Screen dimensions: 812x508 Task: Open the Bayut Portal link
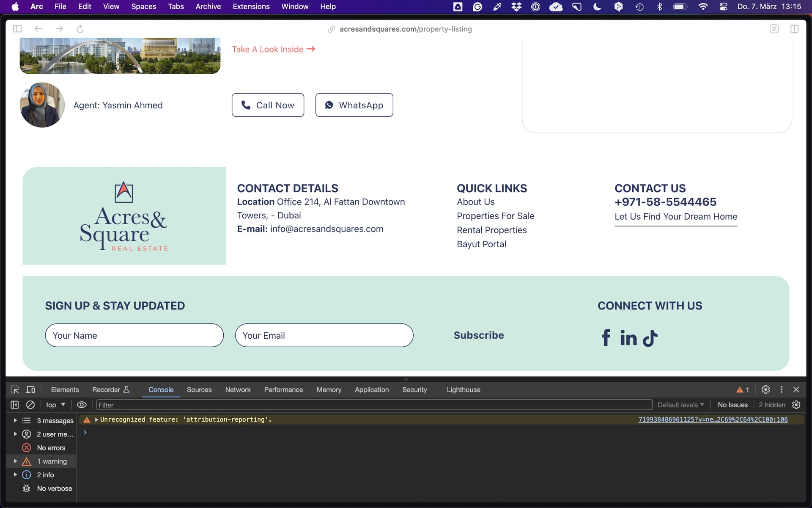pyautogui.click(x=481, y=244)
